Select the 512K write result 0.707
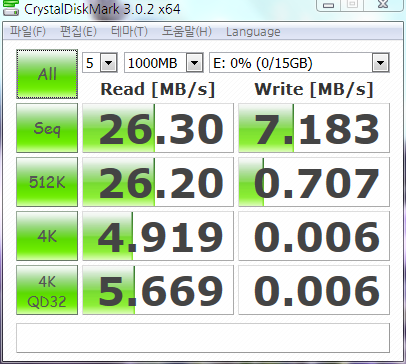This screenshot has height=364, width=406. pyautogui.click(x=314, y=182)
